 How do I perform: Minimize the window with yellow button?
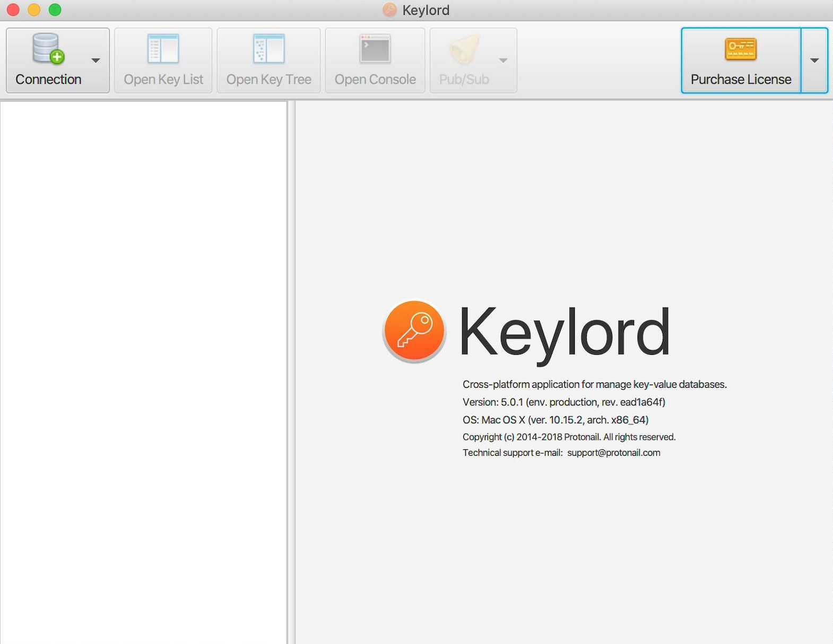pos(34,10)
